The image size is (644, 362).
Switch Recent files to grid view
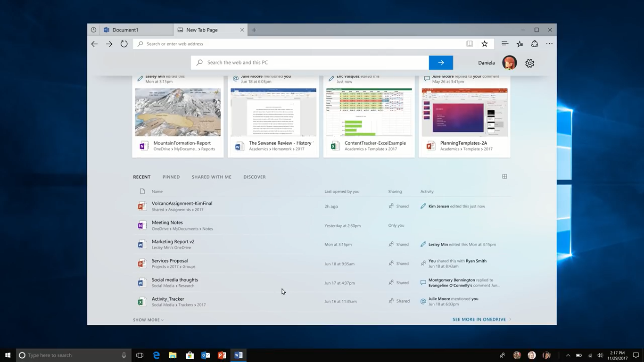click(504, 176)
